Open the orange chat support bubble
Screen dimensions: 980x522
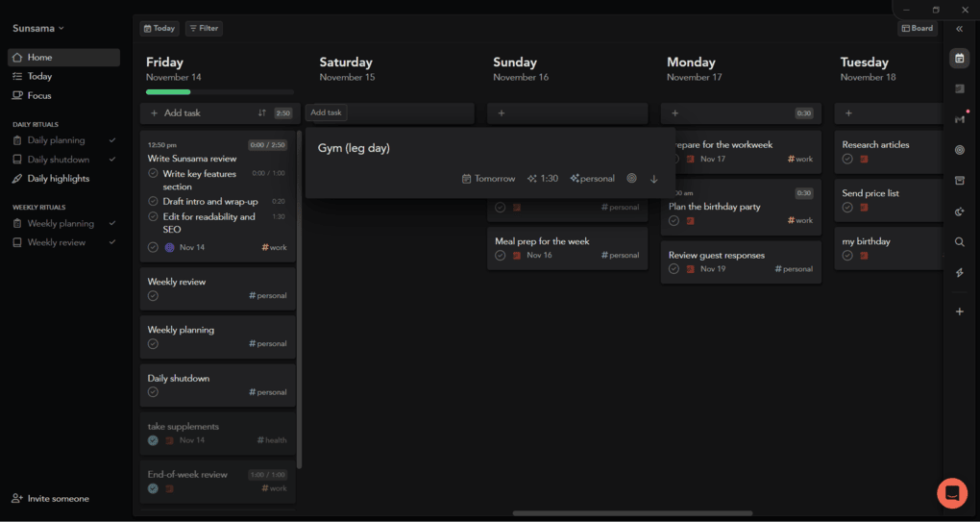pyautogui.click(x=951, y=492)
